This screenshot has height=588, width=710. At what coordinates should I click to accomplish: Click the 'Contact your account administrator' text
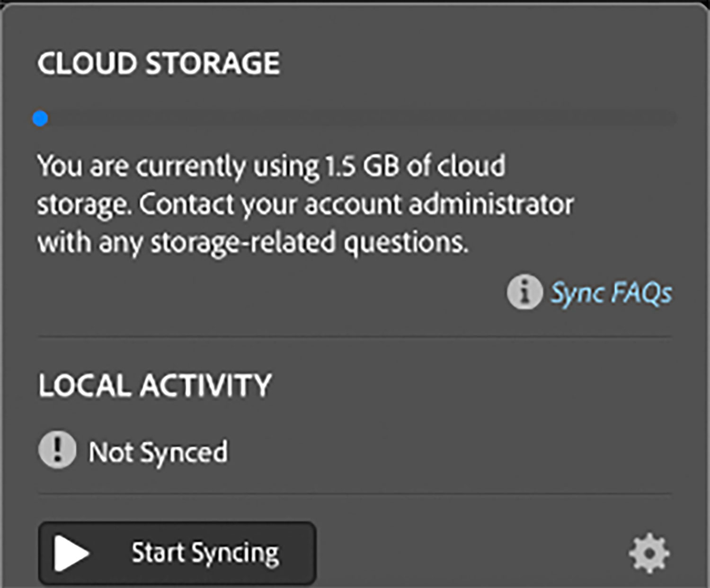(356, 204)
